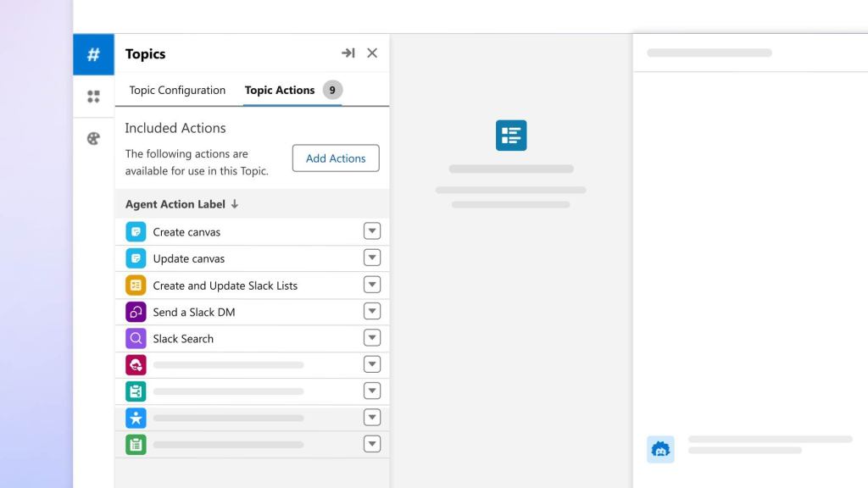Click the Update canvas action icon
This screenshot has height=488, width=868.
(x=136, y=258)
